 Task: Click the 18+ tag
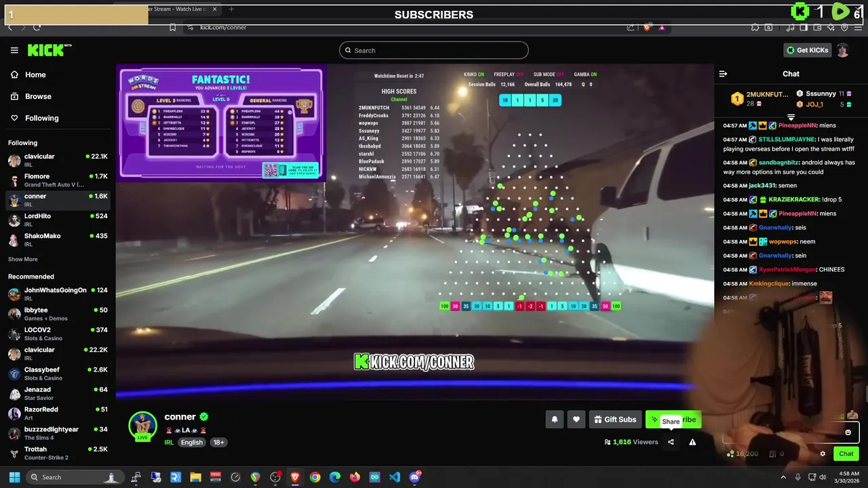(x=218, y=442)
